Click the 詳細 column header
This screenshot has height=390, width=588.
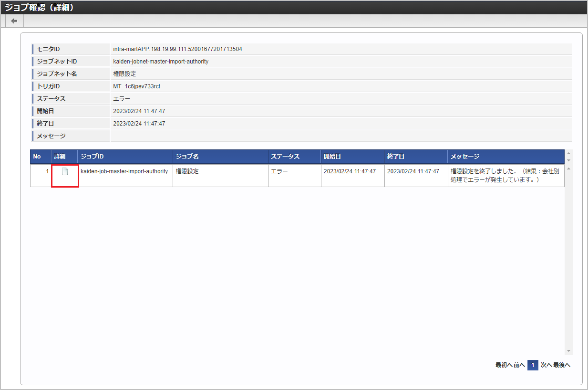64,157
